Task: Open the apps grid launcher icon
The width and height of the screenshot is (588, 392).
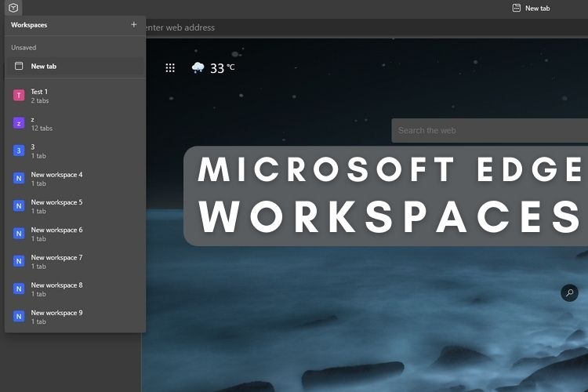Action: coord(170,68)
